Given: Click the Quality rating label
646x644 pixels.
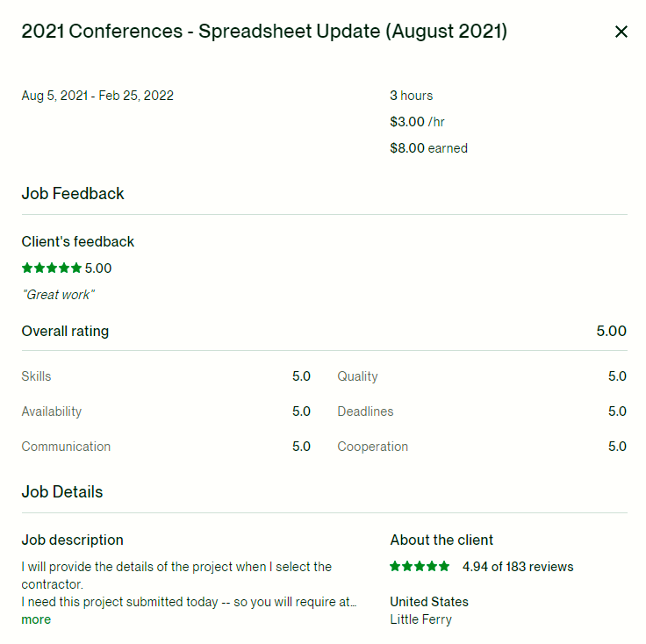Looking at the screenshot, I should coord(357,376).
